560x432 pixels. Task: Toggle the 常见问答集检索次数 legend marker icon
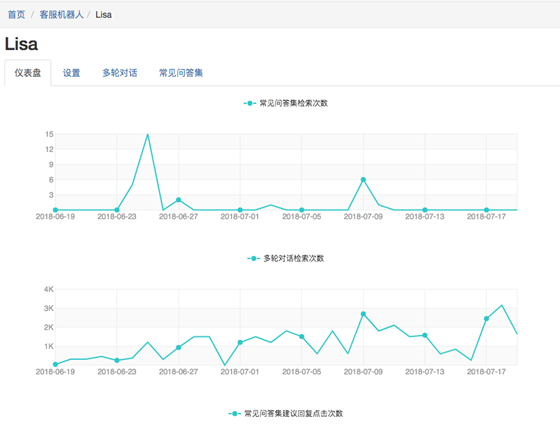tap(250, 103)
